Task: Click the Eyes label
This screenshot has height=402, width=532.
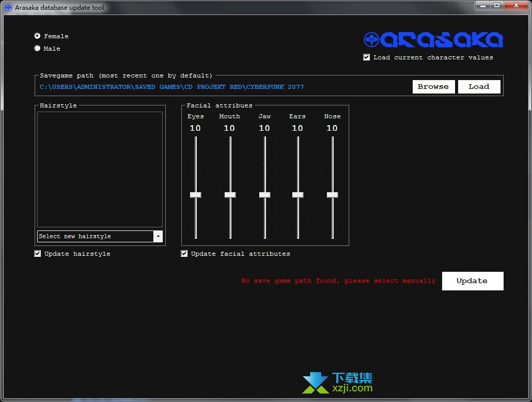Action: coord(195,116)
